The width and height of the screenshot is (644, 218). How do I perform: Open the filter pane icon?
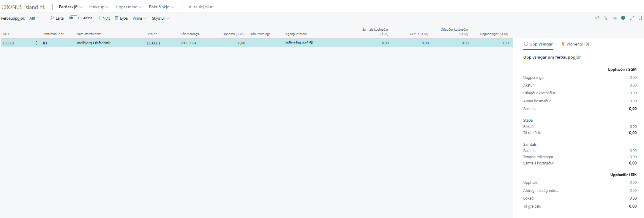[x=606, y=18]
